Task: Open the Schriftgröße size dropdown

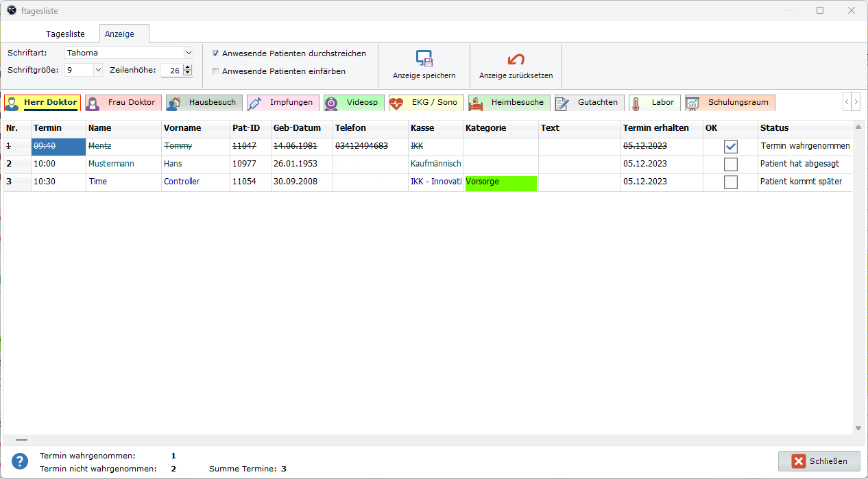Action: click(97, 70)
